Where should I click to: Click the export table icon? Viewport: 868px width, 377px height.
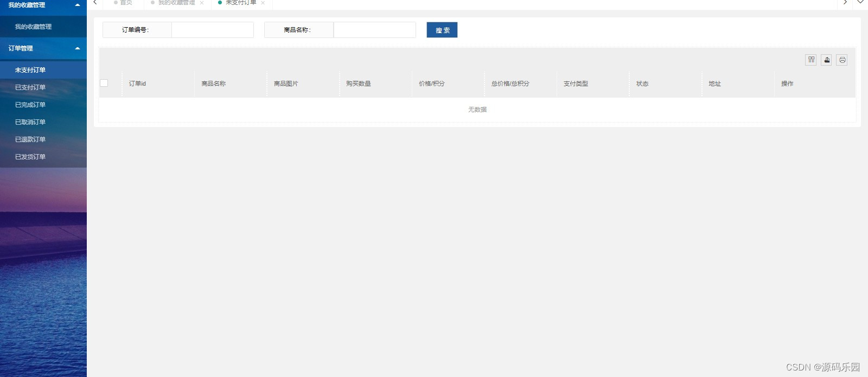click(x=826, y=60)
